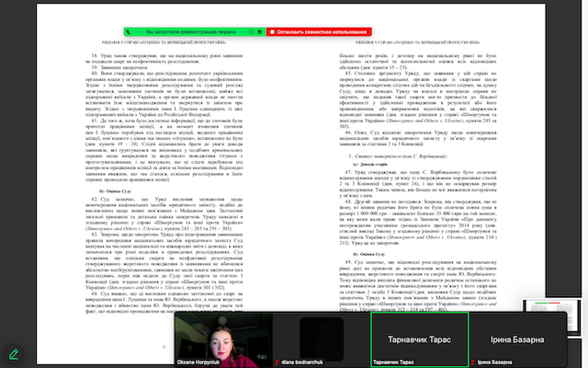This screenshot has height=368, width=588.
Task: Click heading 'Статус потерпілого' on right page
Action: [x=397, y=155]
